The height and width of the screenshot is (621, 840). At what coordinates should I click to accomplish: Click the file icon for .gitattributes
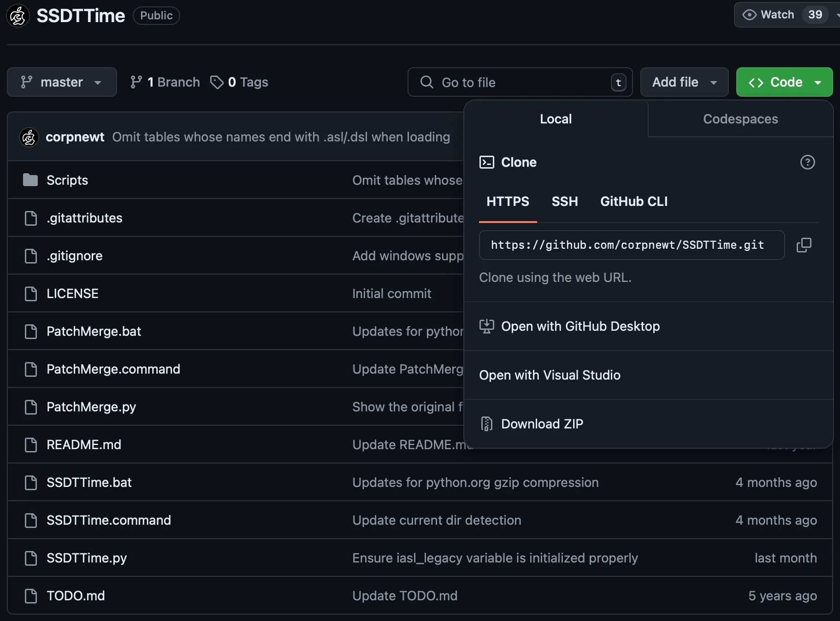(x=31, y=218)
